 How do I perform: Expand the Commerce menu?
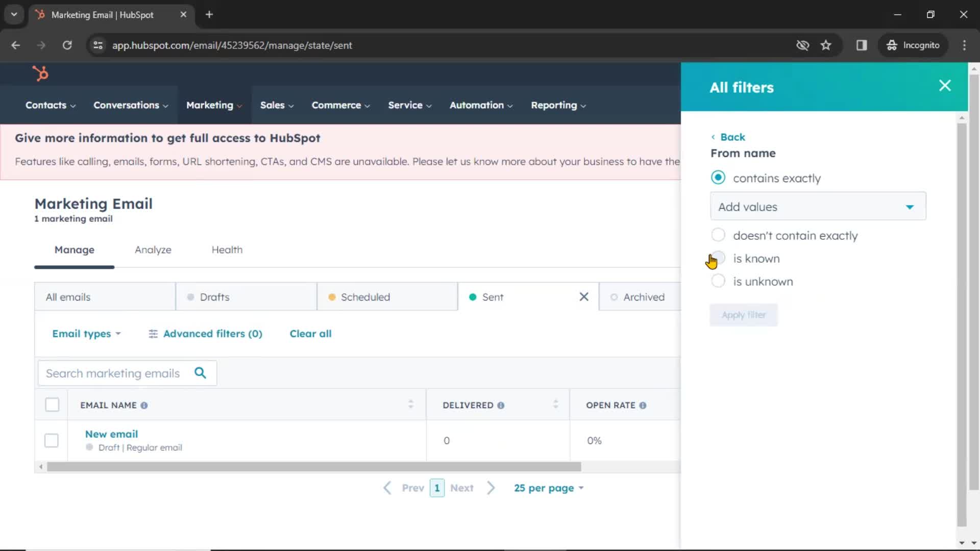[x=341, y=105]
